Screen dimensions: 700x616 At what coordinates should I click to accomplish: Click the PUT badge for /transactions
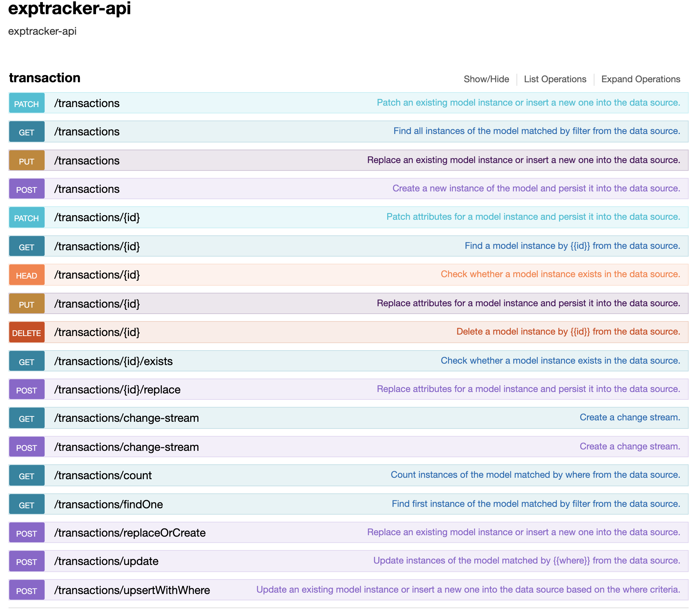pos(27,161)
